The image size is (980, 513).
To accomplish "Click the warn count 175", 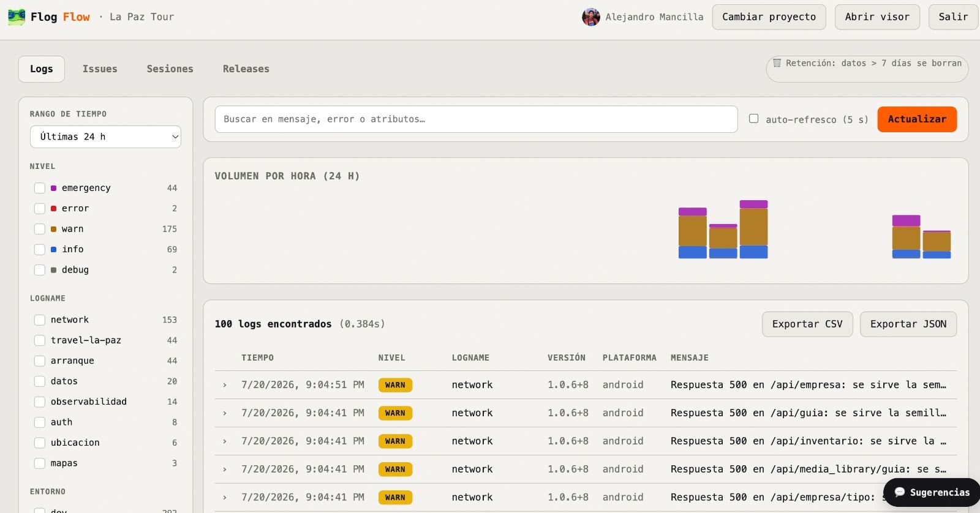I will coord(170,229).
